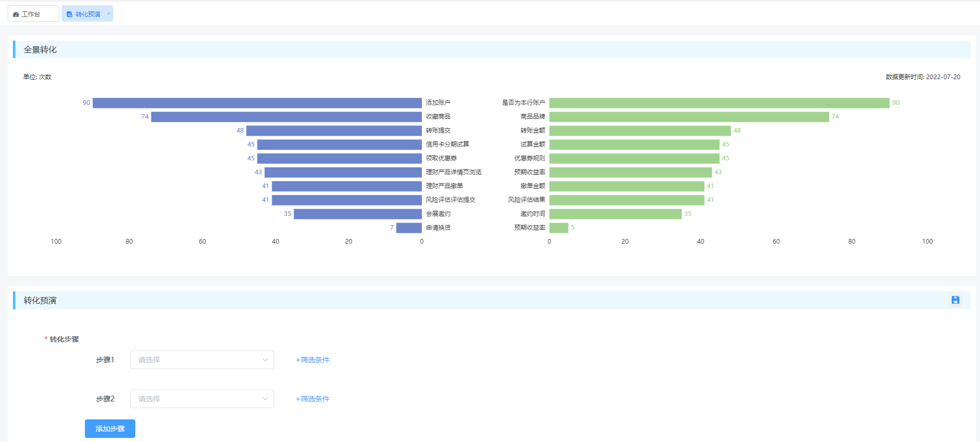This screenshot has height=442, width=980.
Task: Open the 步骤1 select dropdown
Action: [202, 360]
